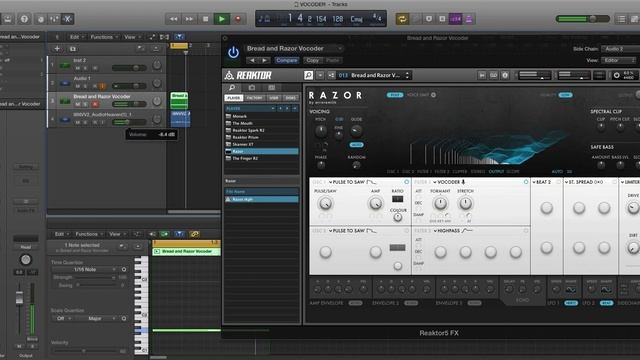The width and height of the screenshot is (640, 360).
Task: Open the Bread and Razor Vocoder preset dropdown
Action: 294,49
